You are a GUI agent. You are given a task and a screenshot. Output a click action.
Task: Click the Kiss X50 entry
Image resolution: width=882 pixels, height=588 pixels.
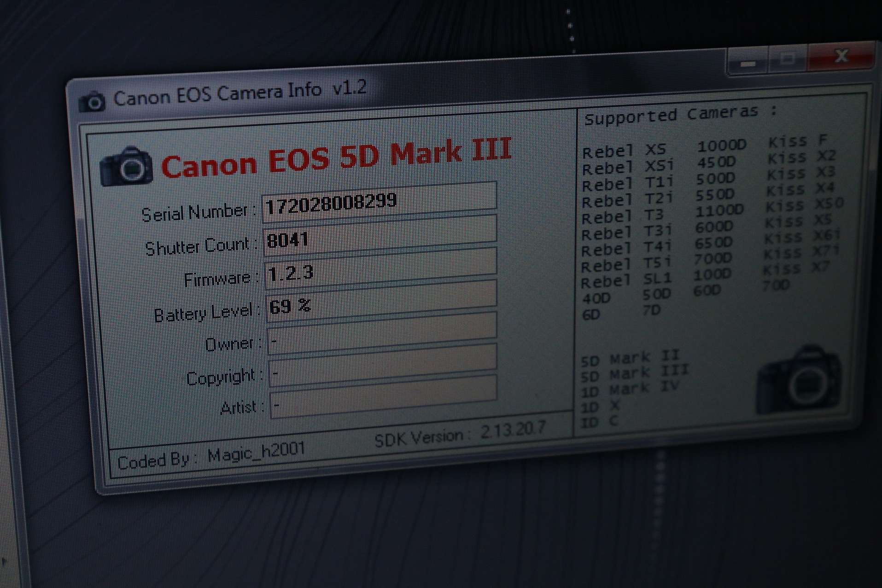tap(805, 205)
